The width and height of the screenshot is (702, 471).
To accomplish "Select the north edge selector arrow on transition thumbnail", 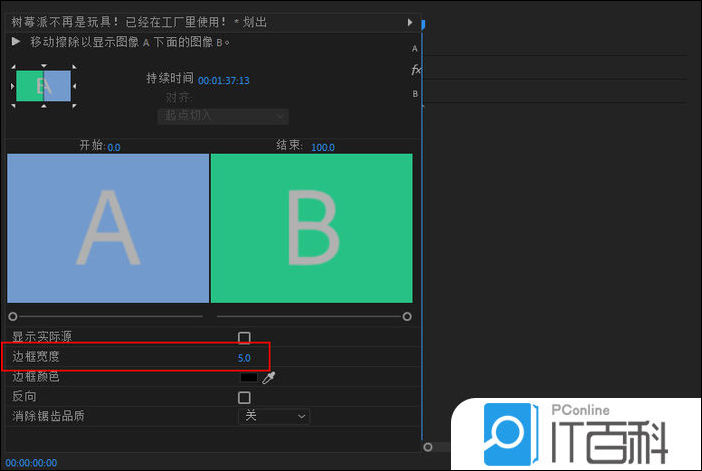I will (x=43, y=66).
